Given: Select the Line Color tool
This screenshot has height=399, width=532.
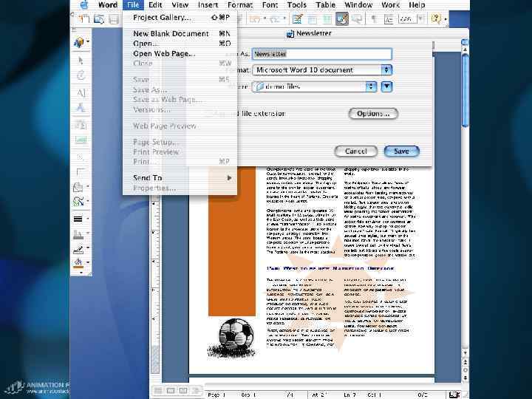Looking at the screenshot, I should (x=78, y=250).
